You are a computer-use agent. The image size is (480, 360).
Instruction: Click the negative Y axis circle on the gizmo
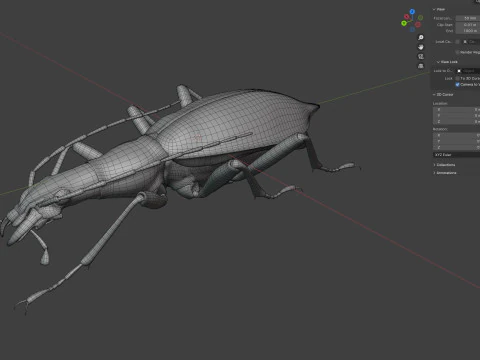(x=420, y=18)
